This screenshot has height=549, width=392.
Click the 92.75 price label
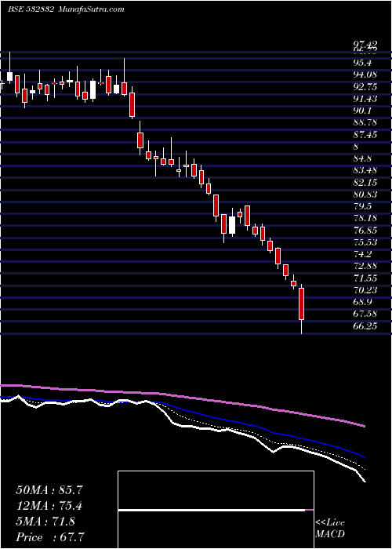coord(365,87)
